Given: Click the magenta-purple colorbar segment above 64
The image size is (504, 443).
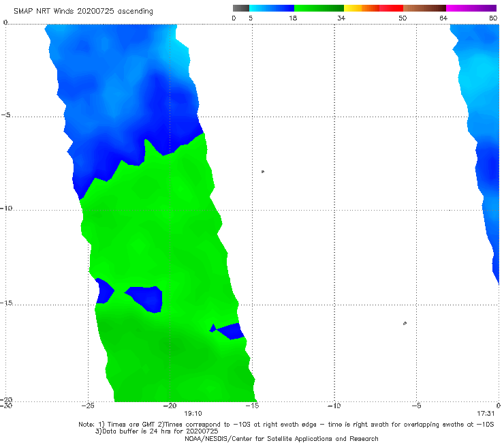Looking at the screenshot, I should point(471,8).
